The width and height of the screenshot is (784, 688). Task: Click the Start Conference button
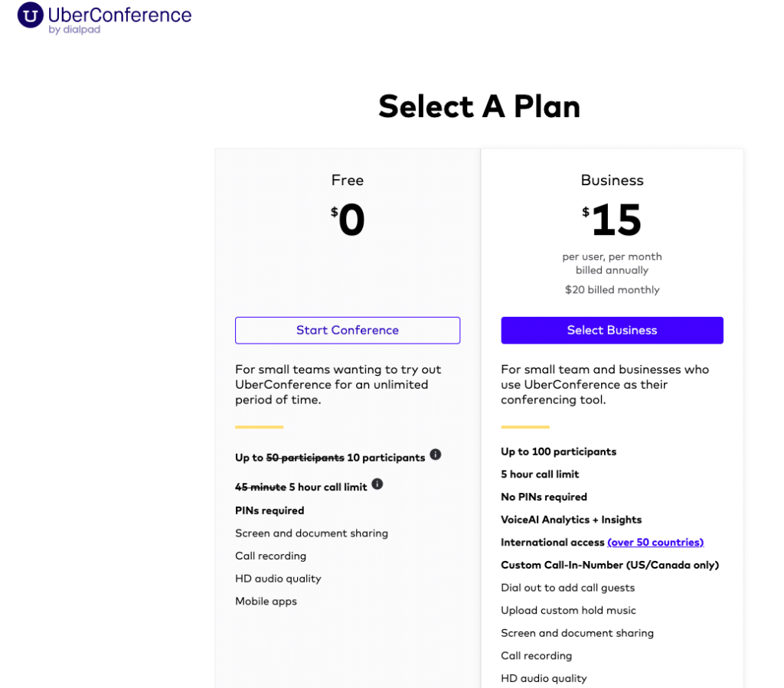pyautogui.click(x=348, y=331)
